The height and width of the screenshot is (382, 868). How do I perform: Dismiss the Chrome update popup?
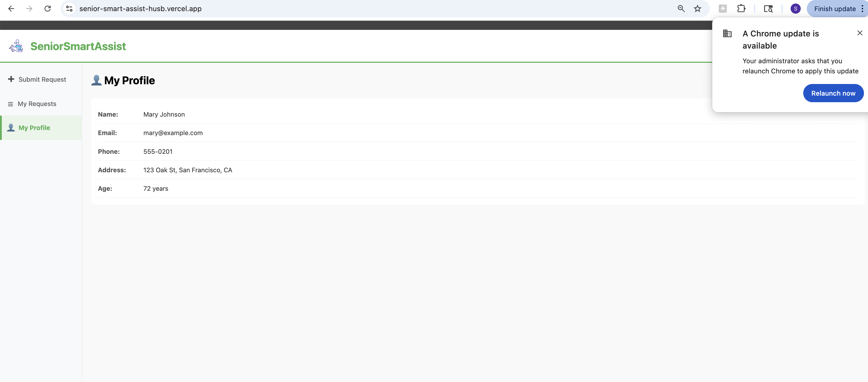(860, 33)
